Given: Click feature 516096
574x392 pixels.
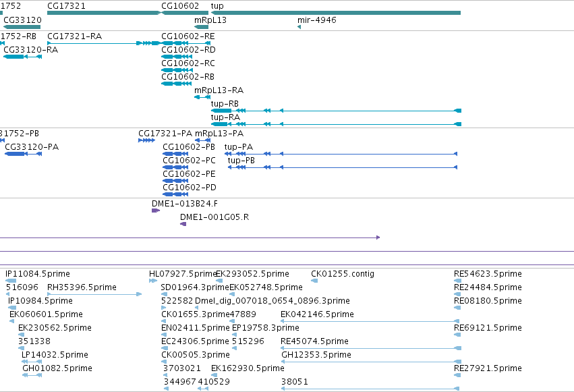Looking at the screenshot, I should [7, 295].
